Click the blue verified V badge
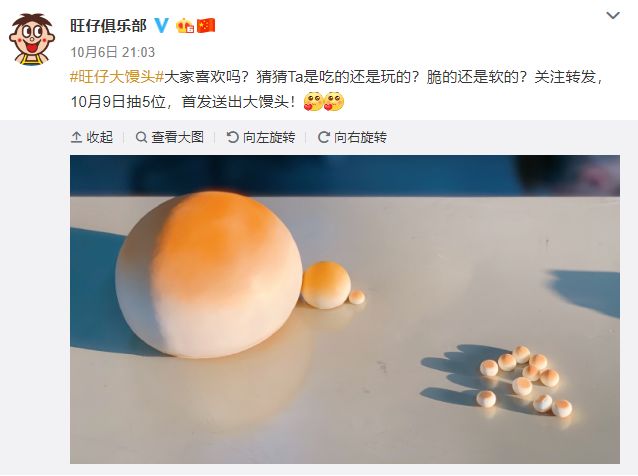The height and width of the screenshot is (476, 638). [162, 26]
